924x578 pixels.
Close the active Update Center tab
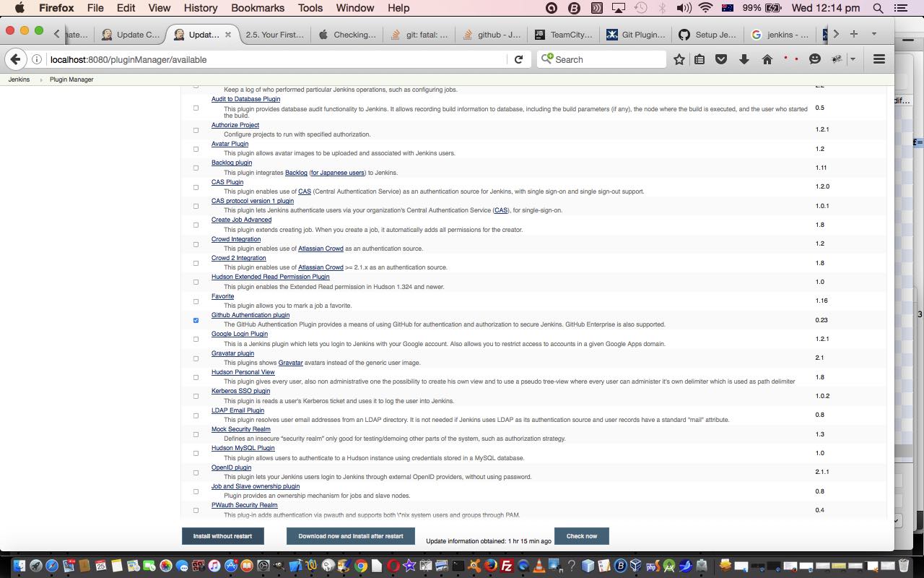pos(228,34)
